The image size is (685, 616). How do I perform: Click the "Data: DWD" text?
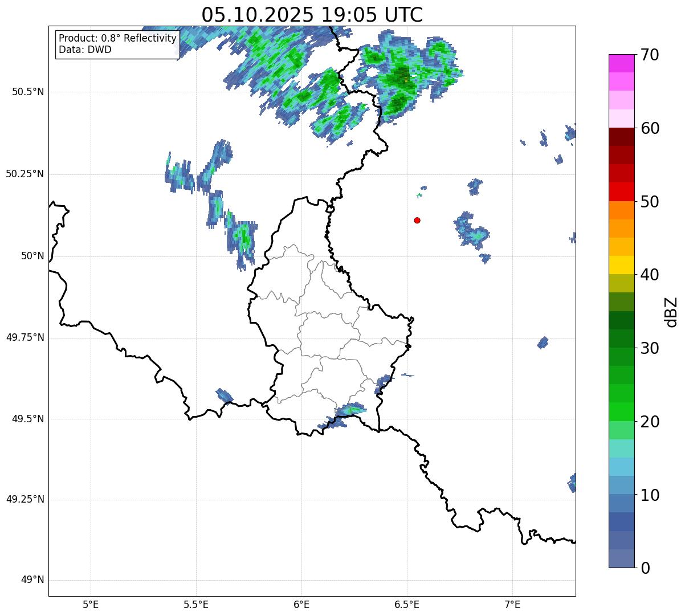[85, 50]
